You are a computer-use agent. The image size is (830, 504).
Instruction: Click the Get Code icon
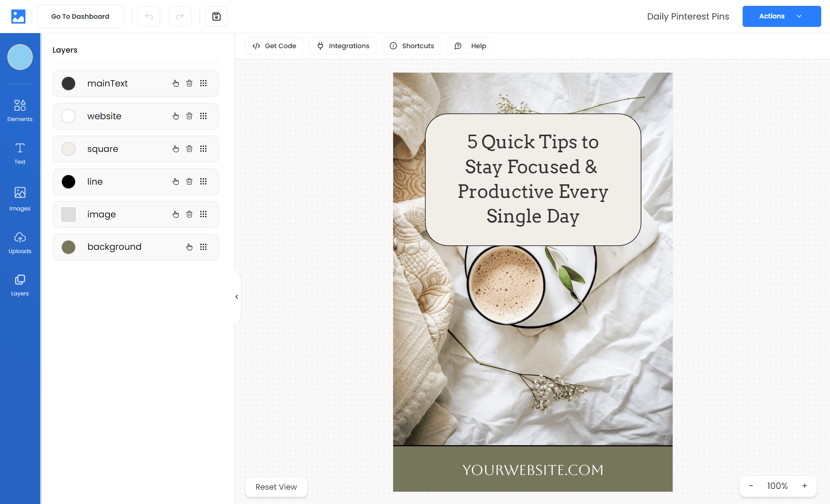pos(257,46)
